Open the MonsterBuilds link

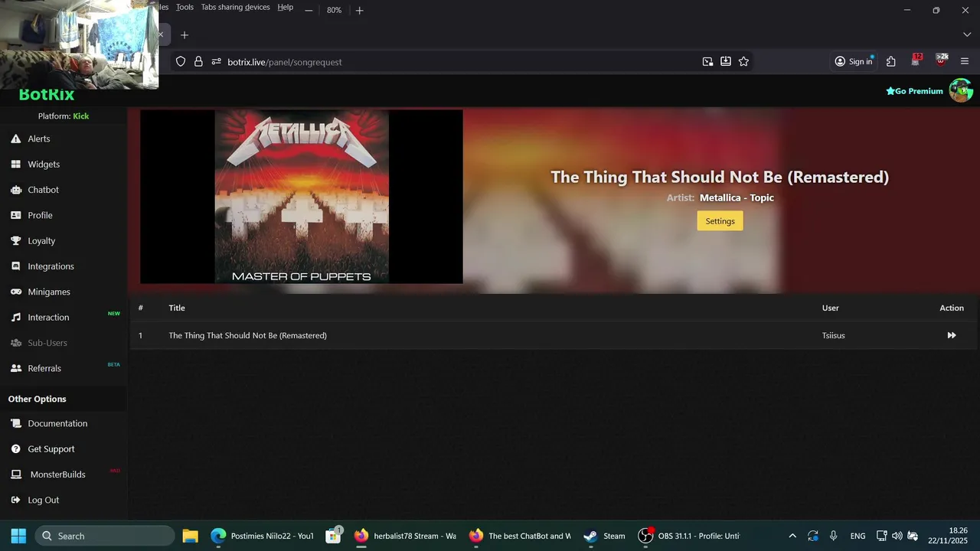pyautogui.click(x=57, y=474)
